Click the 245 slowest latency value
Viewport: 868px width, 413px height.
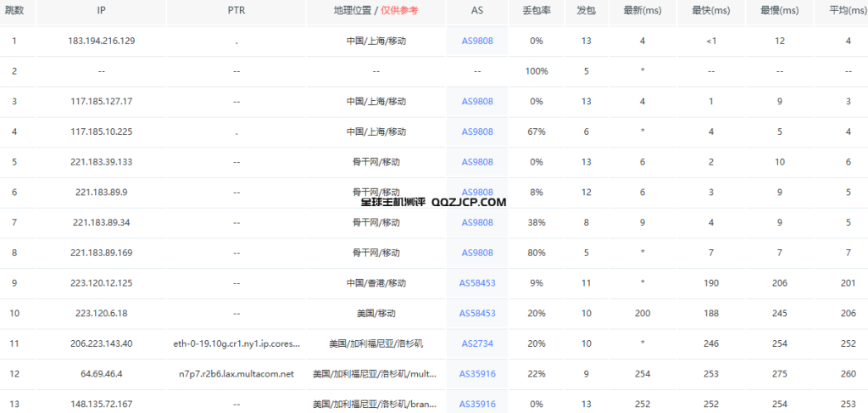pyautogui.click(x=780, y=313)
